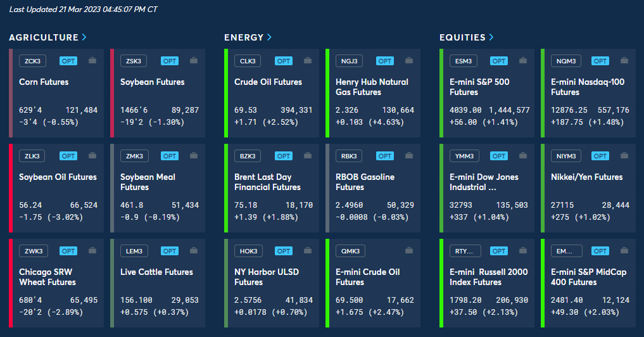The image size is (644, 337).
Task: Open the Corn Futures title link
Action: click(x=44, y=82)
